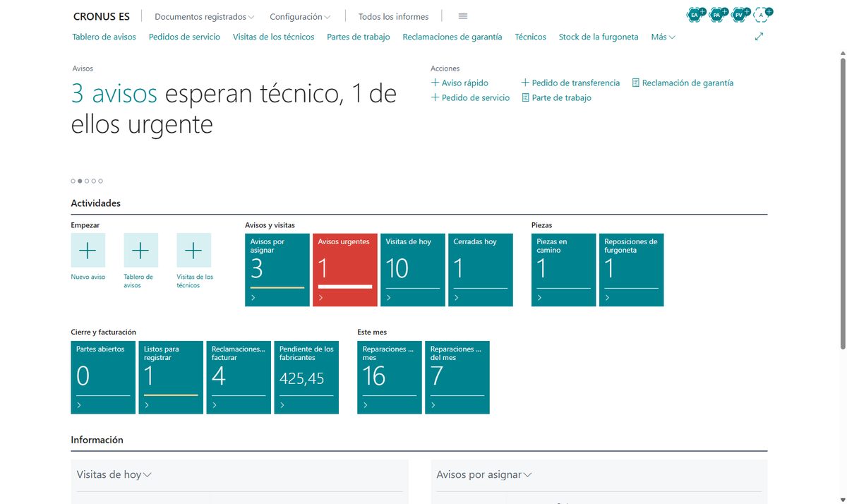Open Stock de la furgoneta
Image resolution: width=847 pixels, height=504 pixels.
pos(599,37)
